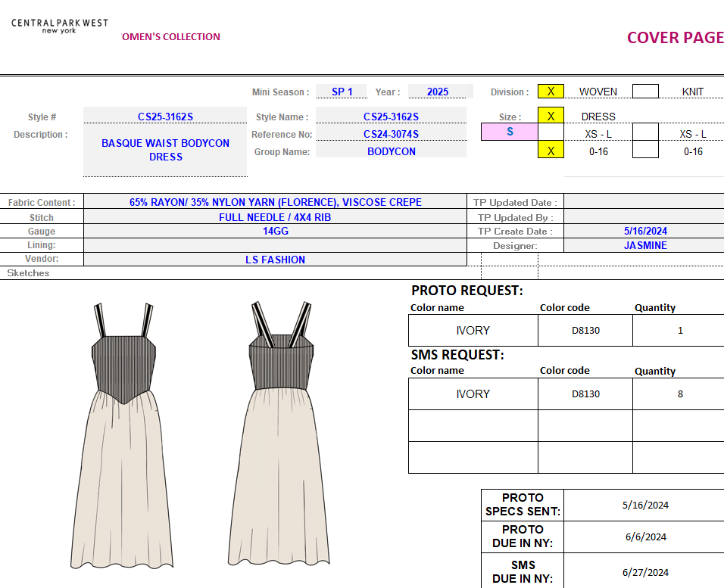Screen dimensions: 724x588
Task: Select Stitch value FULL NEEDLE / 4X4 RIB
Action: tap(275, 217)
